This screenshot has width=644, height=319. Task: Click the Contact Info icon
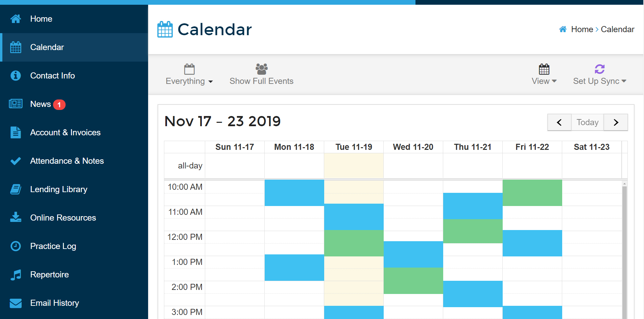(16, 75)
